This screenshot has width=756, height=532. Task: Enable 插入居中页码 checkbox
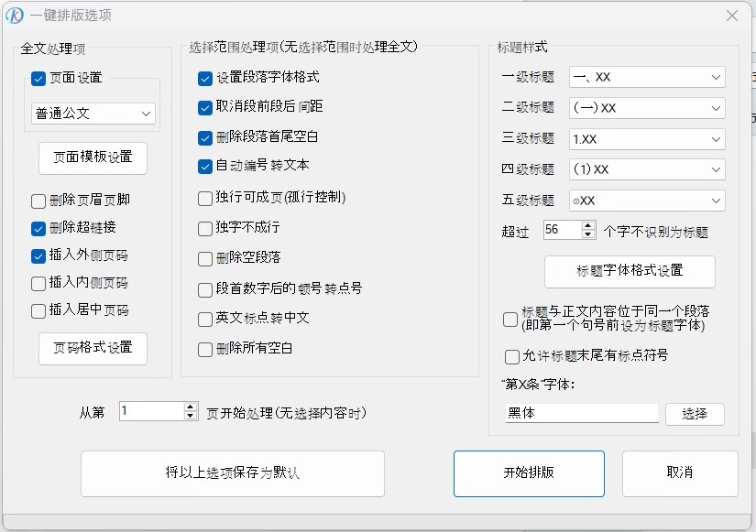[x=38, y=310]
